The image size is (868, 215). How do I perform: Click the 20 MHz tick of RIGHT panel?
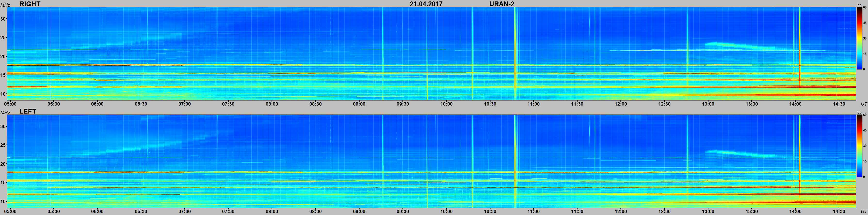click(x=3, y=56)
